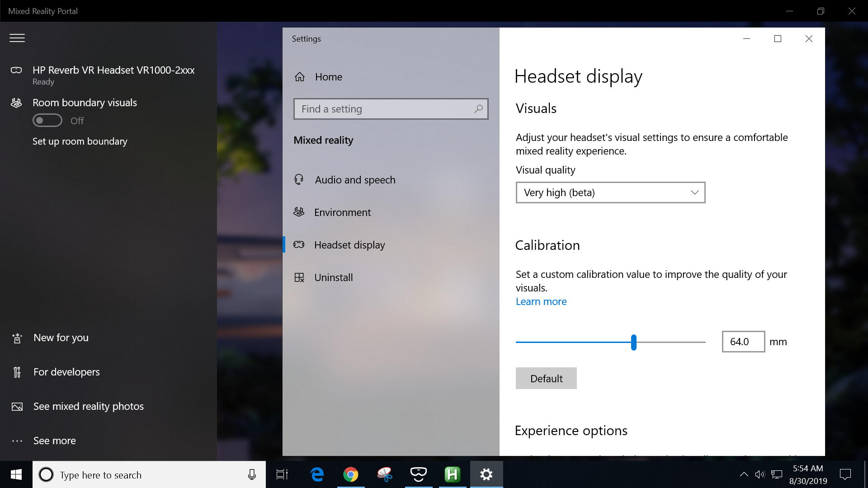The height and width of the screenshot is (488, 868).
Task: Select Environment in the settings sidebar
Action: click(x=342, y=212)
